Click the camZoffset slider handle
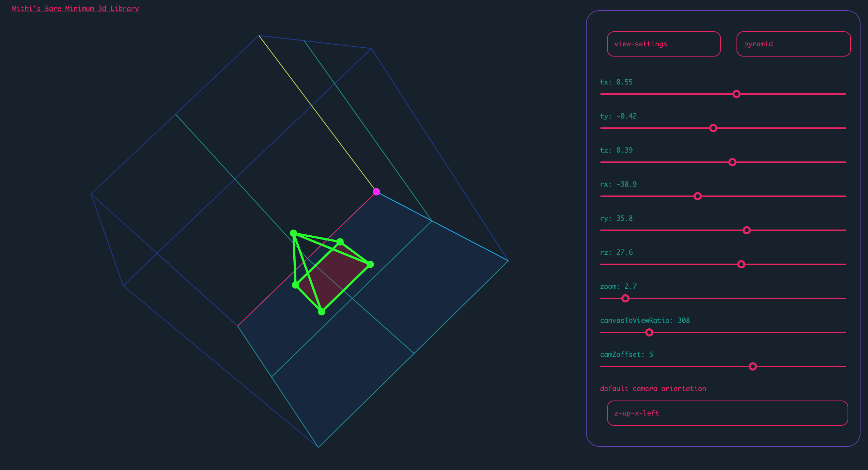This screenshot has width=868, height=470. coord(753,366)
